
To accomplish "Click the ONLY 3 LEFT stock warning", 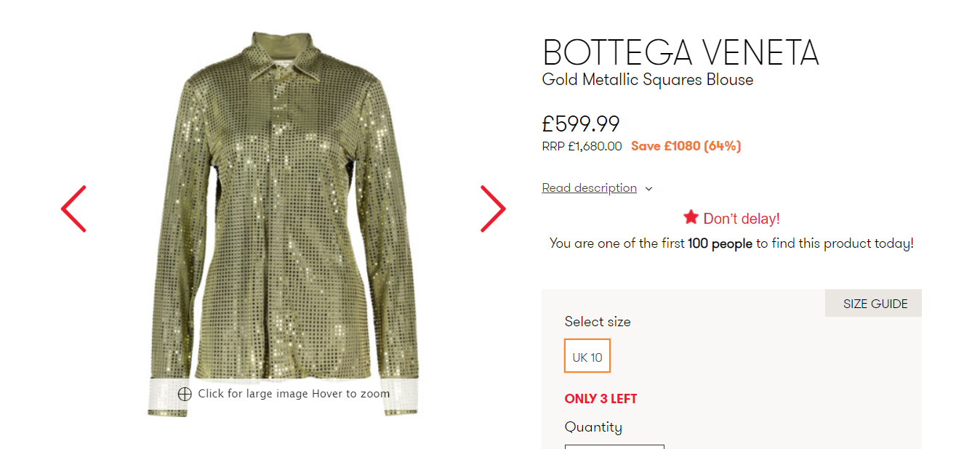I will coord(601,399).
